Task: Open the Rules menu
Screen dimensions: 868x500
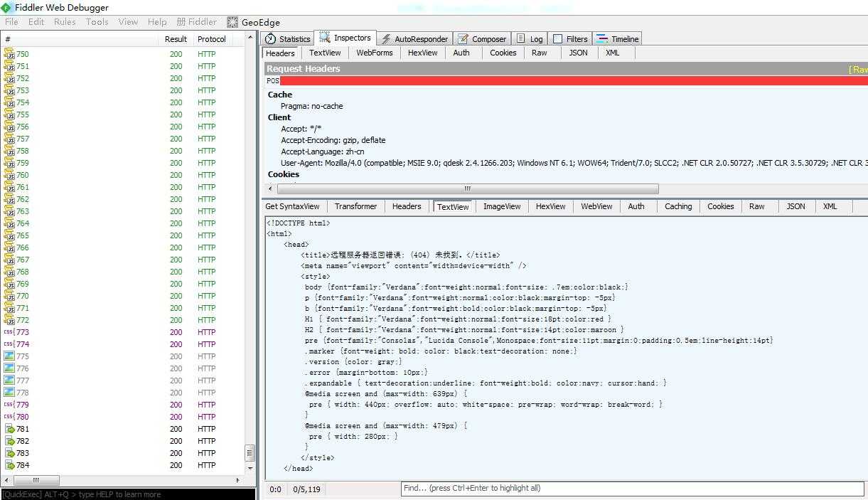Action: tap(65, 22)
